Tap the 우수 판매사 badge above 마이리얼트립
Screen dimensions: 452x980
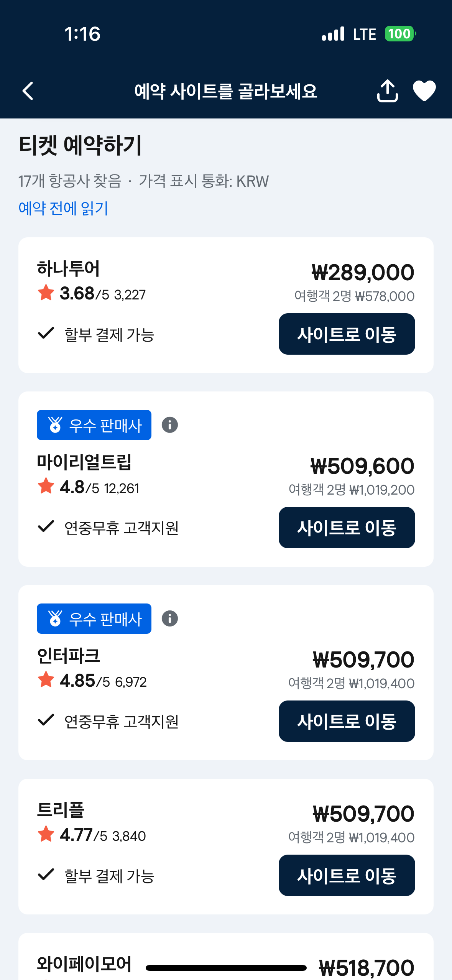point(94,425)
